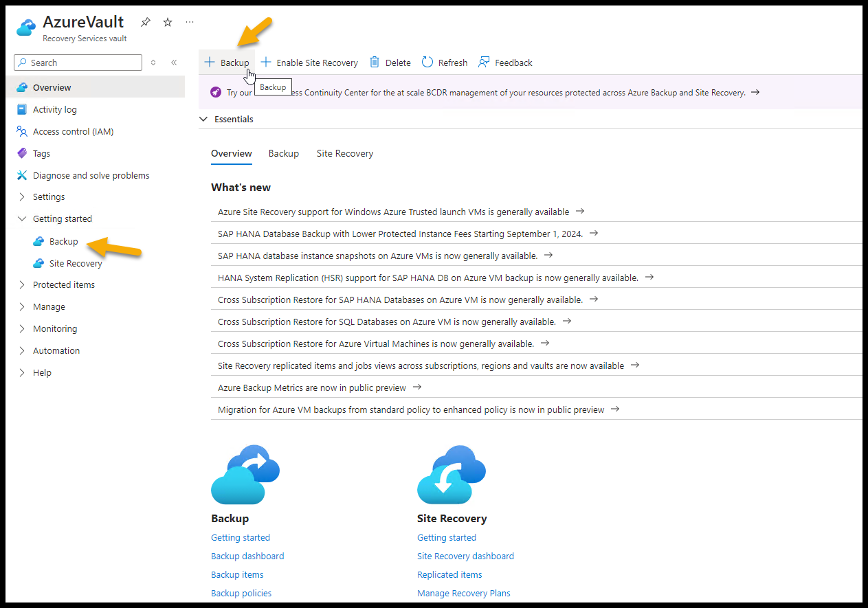Click Enable Site Recovery
This screenshot has height=608, width=868.
[x=309, y=63]
